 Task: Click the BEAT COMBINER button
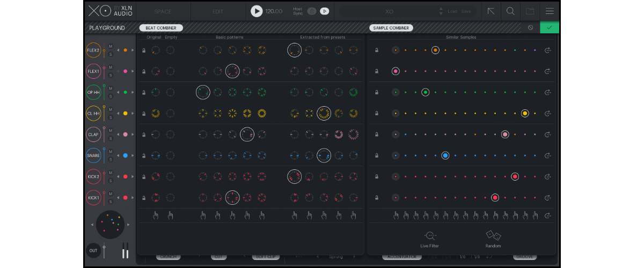[x=161, y=28]
